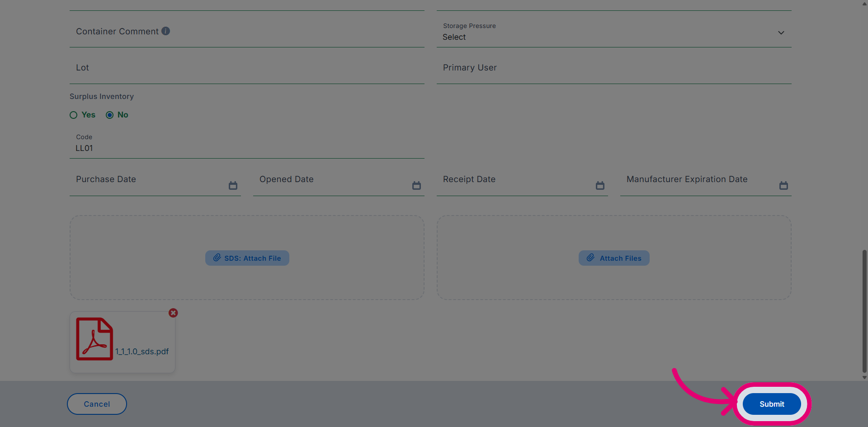This screenshot has width=868, height=427.
Task: Open the Purchase Date calendar picker
Action: point(233,186)
